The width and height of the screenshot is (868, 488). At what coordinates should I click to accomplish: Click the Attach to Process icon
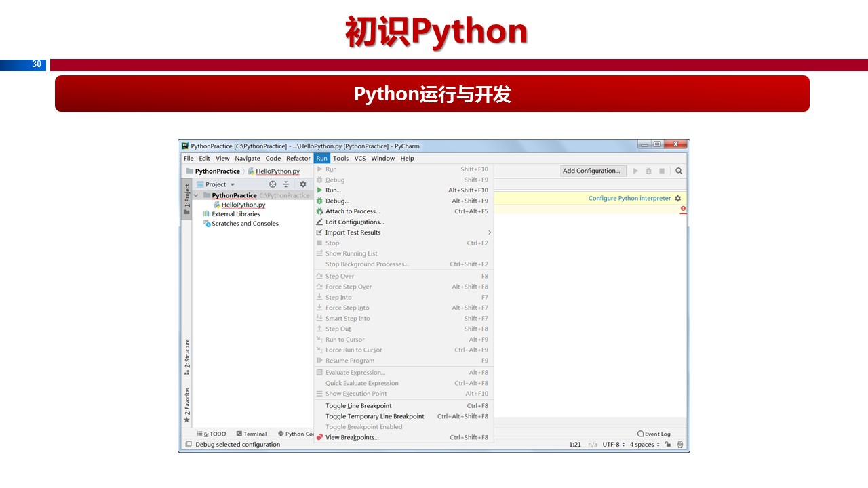[319, 211]
